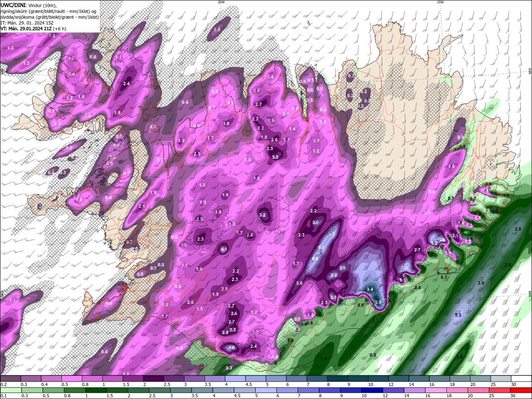Click the 'VT: Mán. 29.01.2024 21Z (+6 h)' line

(x=33, y=29)
